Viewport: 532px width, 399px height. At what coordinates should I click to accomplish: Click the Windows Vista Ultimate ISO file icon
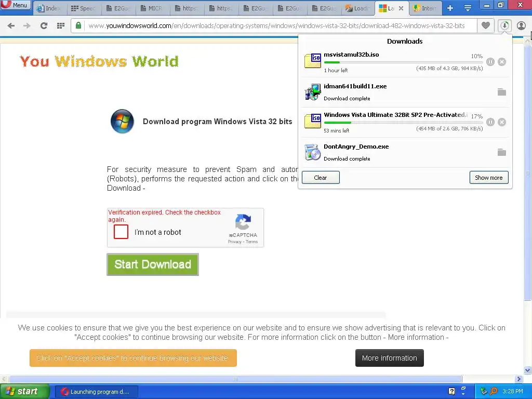coord(312,122)
